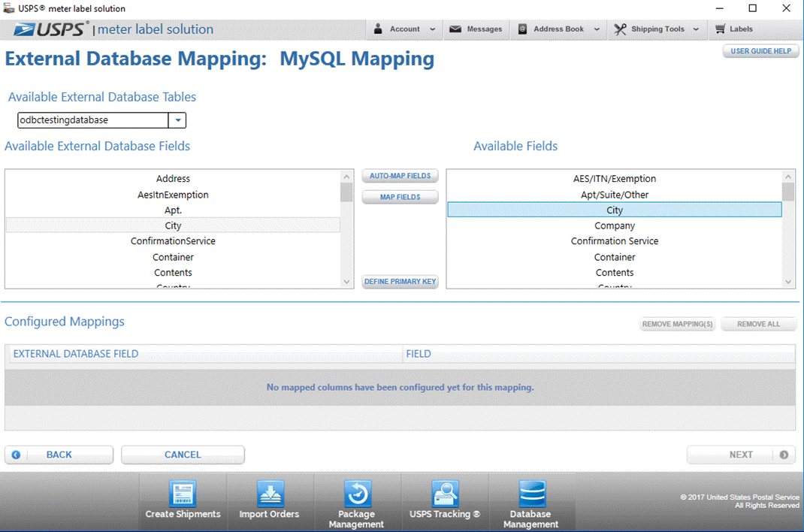Select City in external database fields

(x=173, y=225)
